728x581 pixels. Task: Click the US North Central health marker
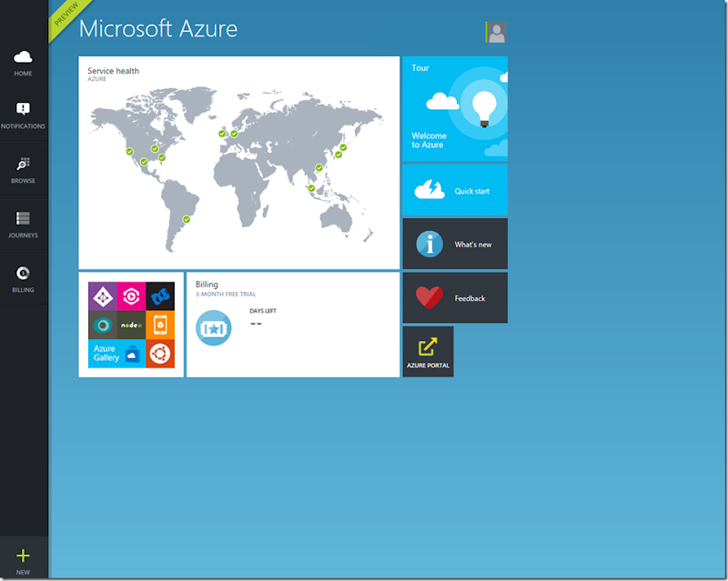[x=155, y=148]
